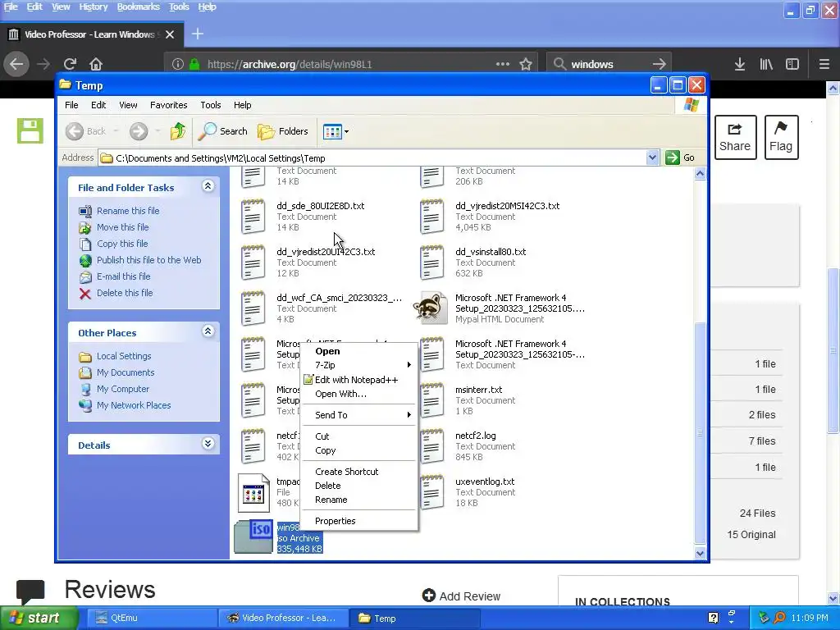Select dd_vjredist20MSI42C3.txt file icon
Image resolution: width=840 pixels, height=630 pixels.
[431, 217]
